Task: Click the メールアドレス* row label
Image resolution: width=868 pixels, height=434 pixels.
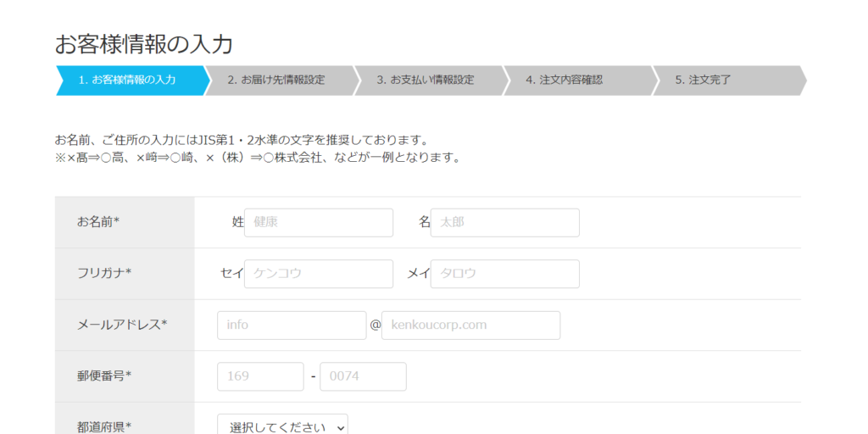Action: pos(122,325)
